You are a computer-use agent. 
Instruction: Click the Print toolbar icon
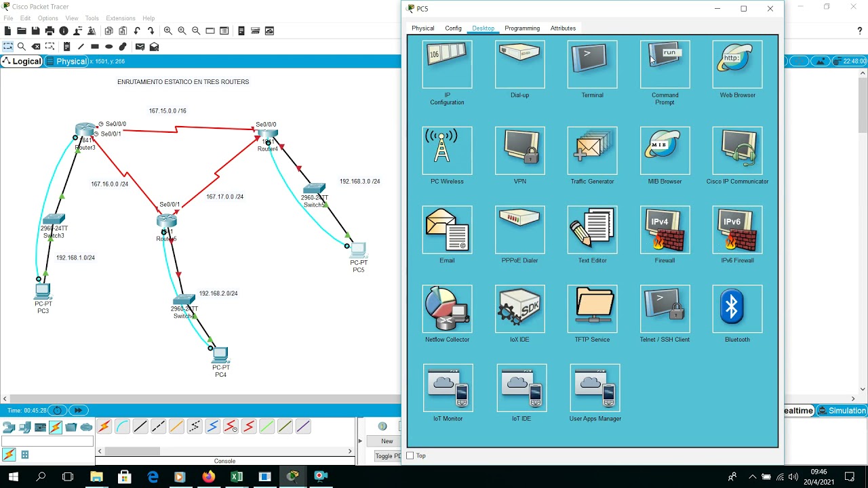point(50,30)
